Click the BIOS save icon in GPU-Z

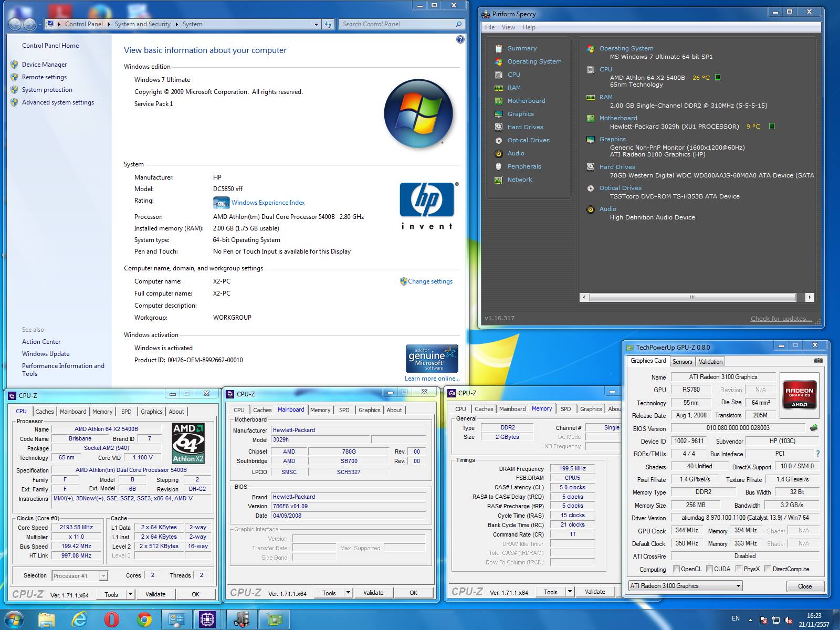click(814, 428)
